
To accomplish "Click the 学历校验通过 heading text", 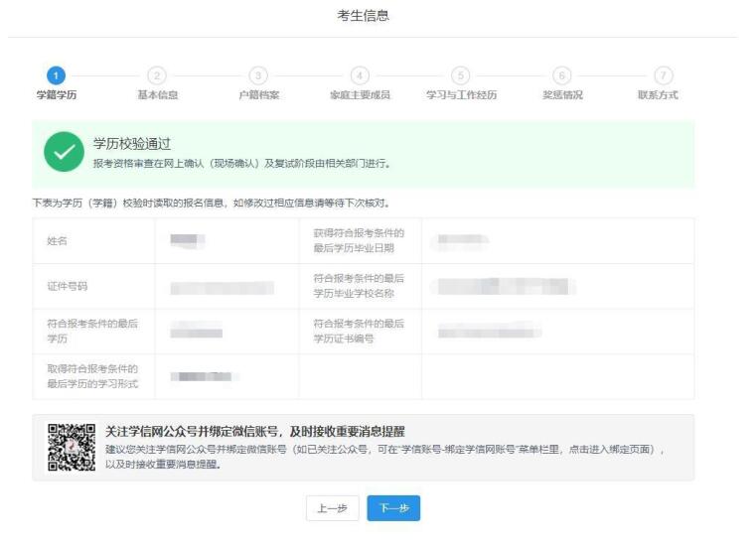I will (x=132, y=145).
